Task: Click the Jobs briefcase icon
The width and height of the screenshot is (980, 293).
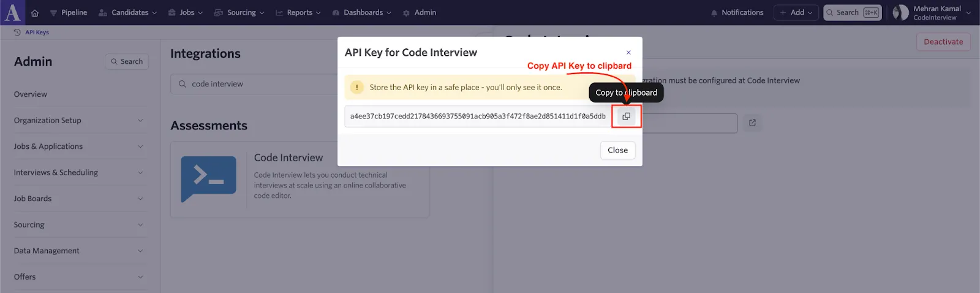Action: coord(172,13)
